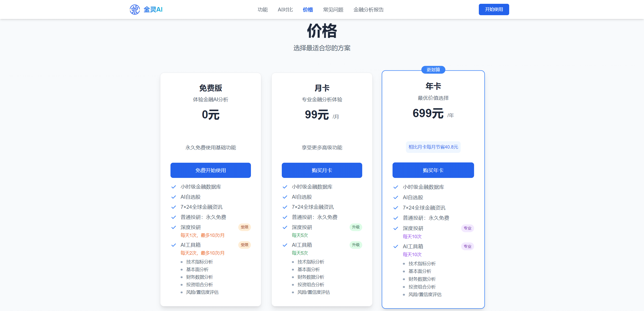Image resolution: width=644 pixels, height=311 pixels.
Task: Click the 购买年卡 button
Action: (433, 170)
